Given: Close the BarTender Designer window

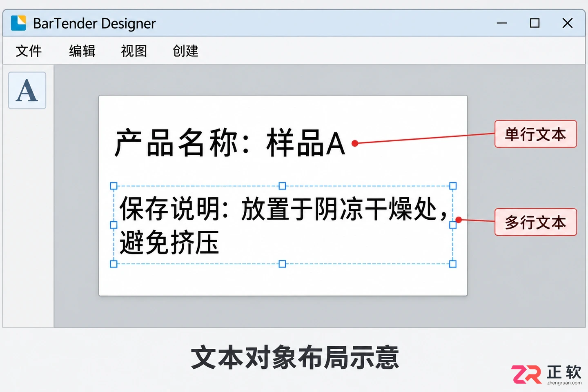Looking at the screenshot, I should [568, 23].
